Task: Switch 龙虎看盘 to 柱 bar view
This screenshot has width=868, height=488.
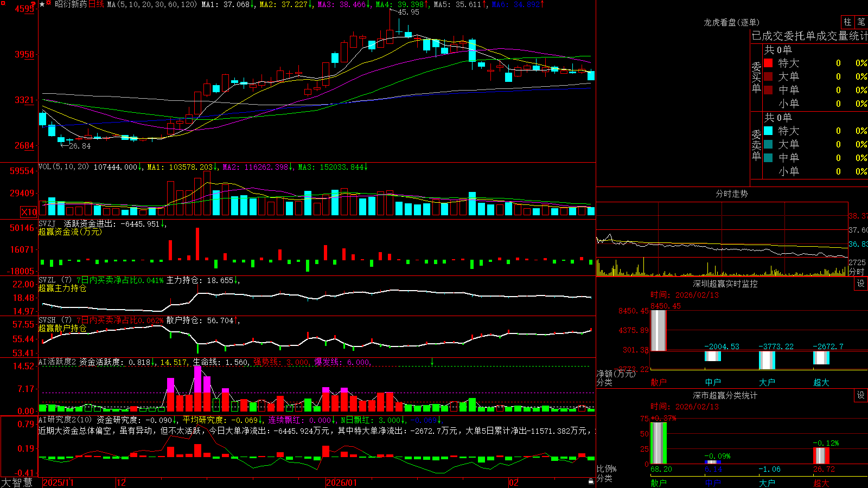Action: pyautogui.click(x=847, y=22)
